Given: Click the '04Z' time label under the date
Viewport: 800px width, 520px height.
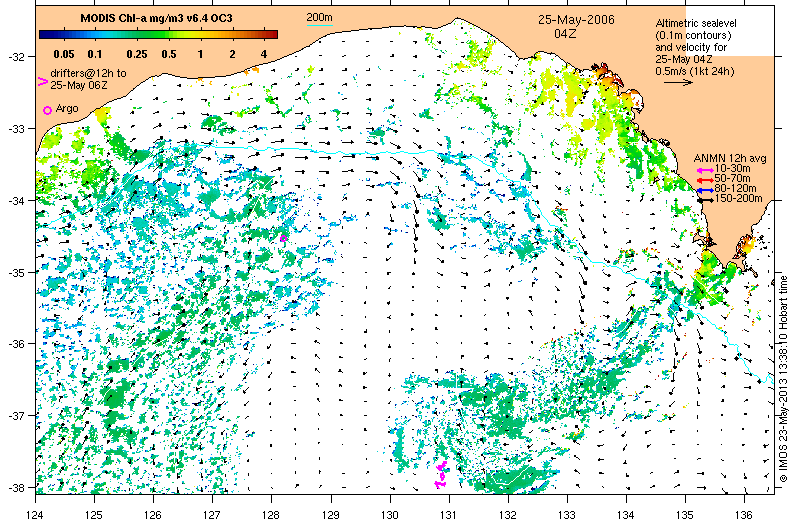Looking at the screenshot, I should [x=565, y=34].
